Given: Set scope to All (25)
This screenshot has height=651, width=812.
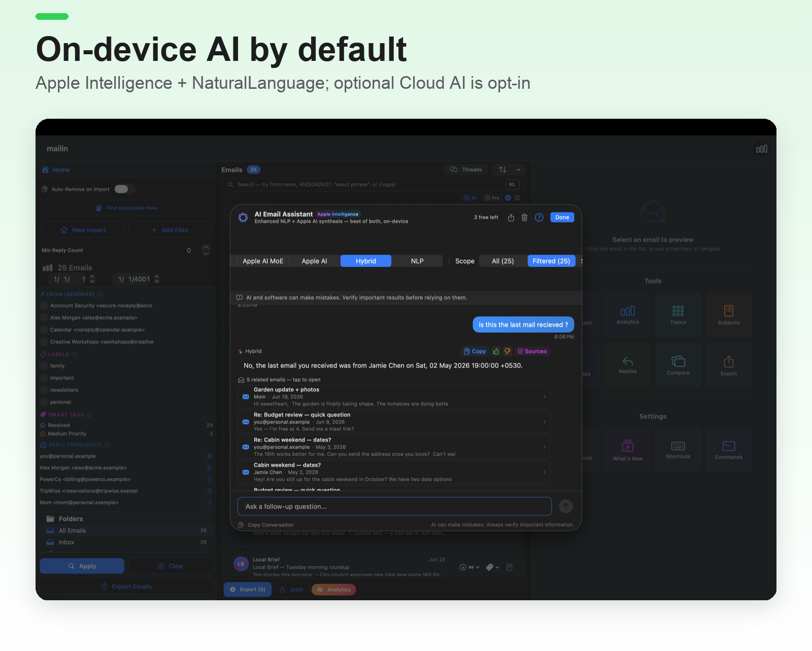Looking at the screenshot, I should [503, 261].
